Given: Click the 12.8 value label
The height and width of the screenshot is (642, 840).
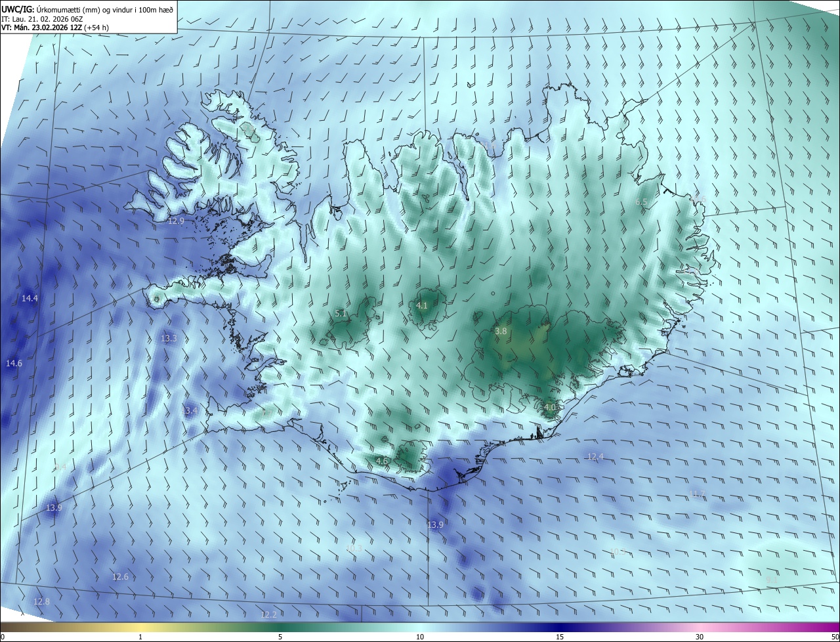Looking at the screenshot, I should pyautogui.click(x=41, y=601).
